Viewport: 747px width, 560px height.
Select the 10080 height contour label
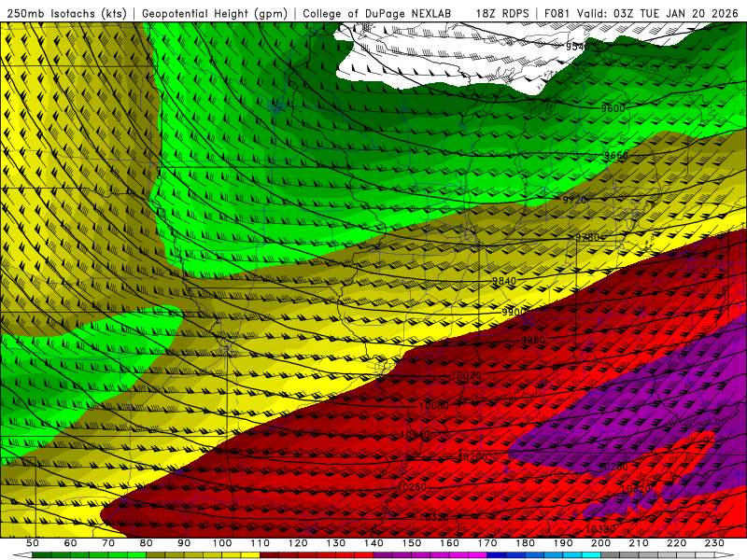(433, 406)
